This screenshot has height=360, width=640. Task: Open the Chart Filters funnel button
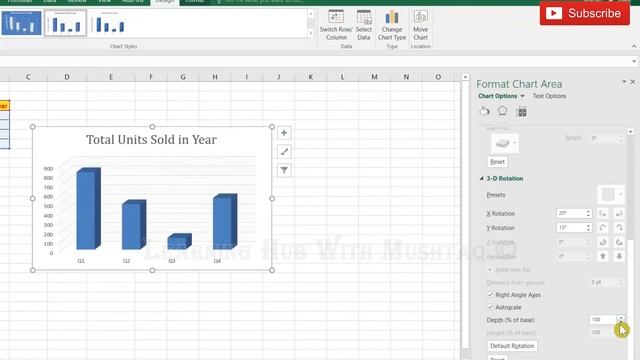pos(284,170)
